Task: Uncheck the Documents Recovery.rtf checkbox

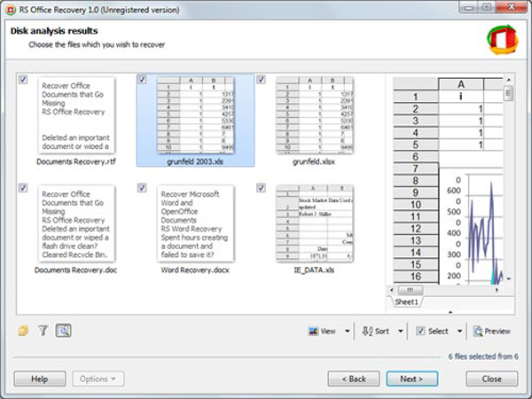Action: point(23,79)
